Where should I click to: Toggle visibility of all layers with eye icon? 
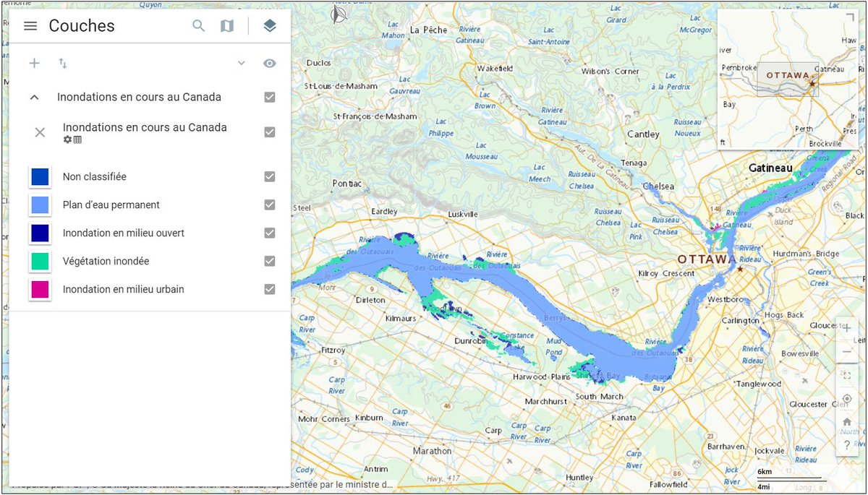(270, 64)
